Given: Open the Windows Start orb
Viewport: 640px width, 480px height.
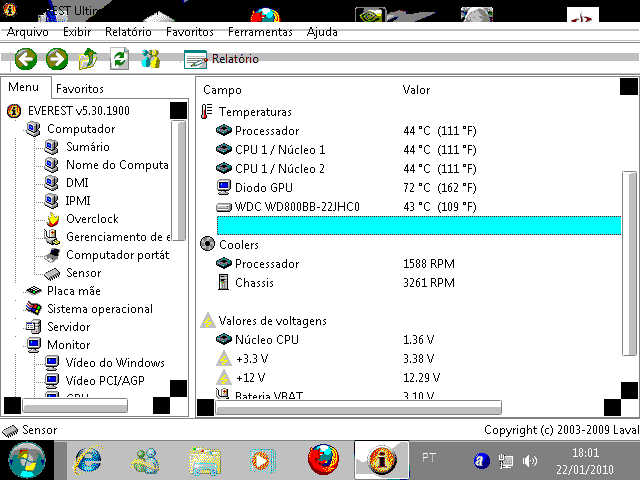Looking at the screenshot, I should [x=27, y=460].
